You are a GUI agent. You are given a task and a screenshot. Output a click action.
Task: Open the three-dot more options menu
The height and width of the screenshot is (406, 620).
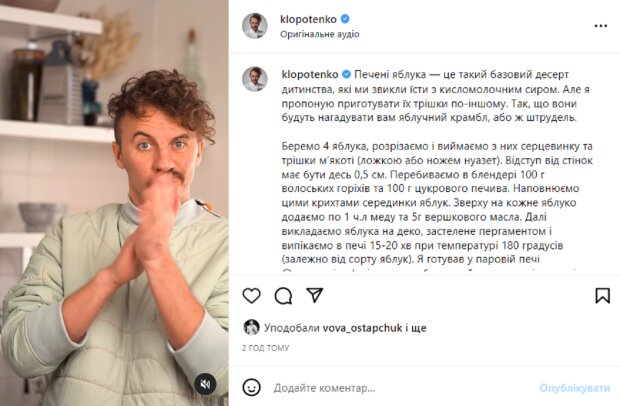601,26
